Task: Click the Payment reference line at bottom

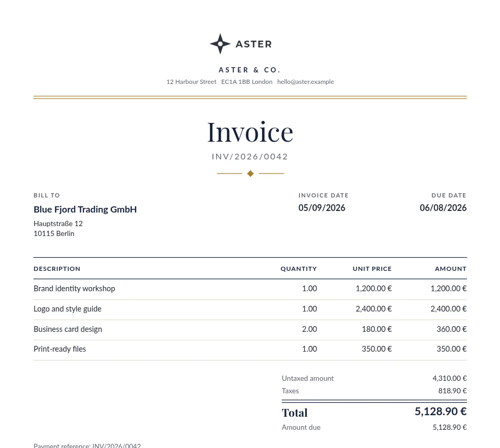Action: coord(87,445)
